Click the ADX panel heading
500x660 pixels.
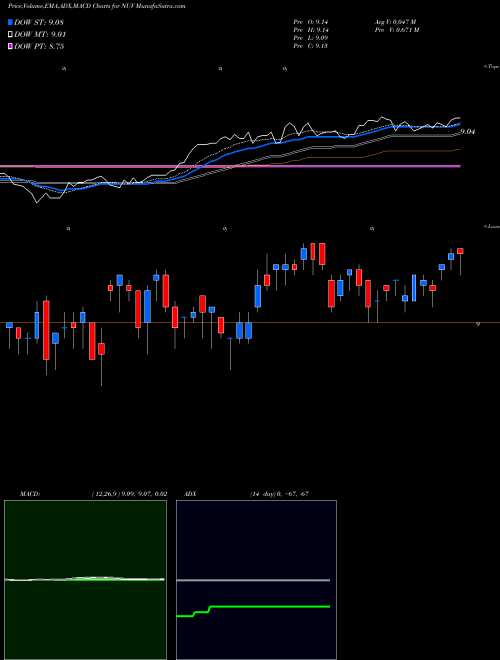click(x=191, y=494)
